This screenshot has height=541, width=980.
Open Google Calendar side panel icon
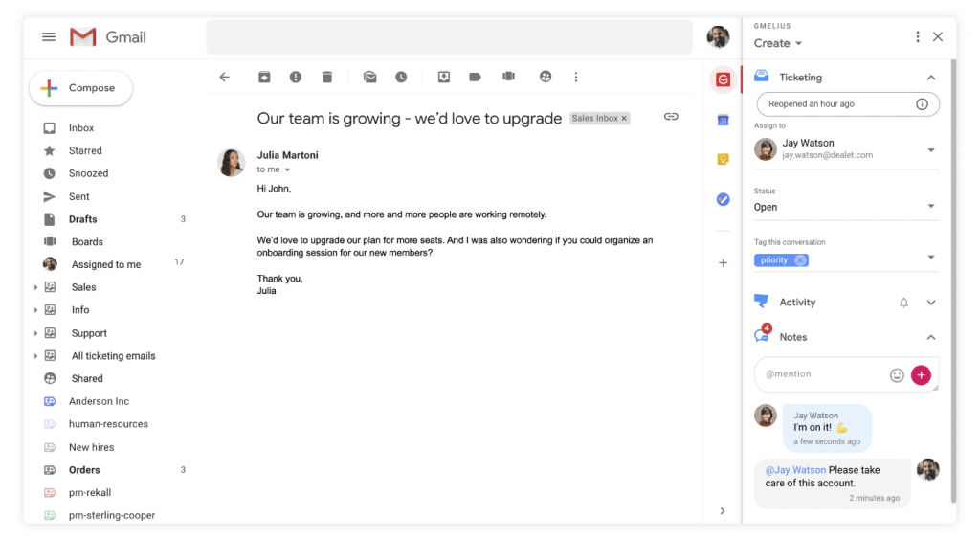pos(724,120)
